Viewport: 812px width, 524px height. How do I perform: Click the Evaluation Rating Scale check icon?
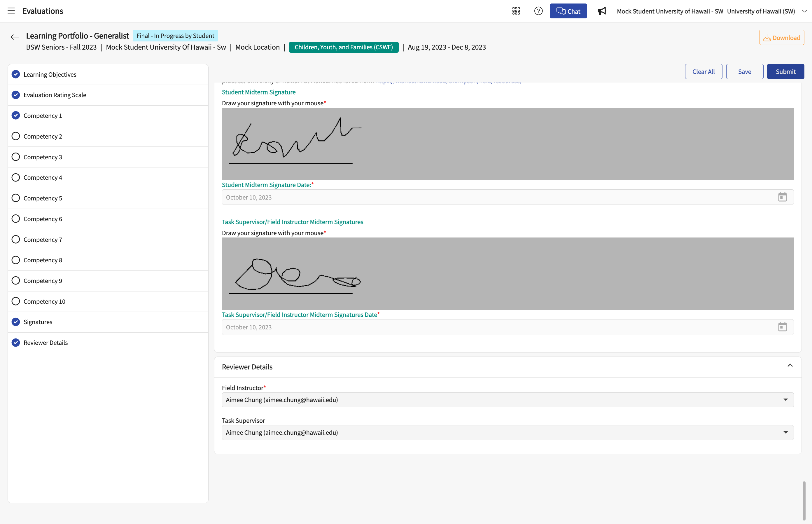[x=16, y=95]
